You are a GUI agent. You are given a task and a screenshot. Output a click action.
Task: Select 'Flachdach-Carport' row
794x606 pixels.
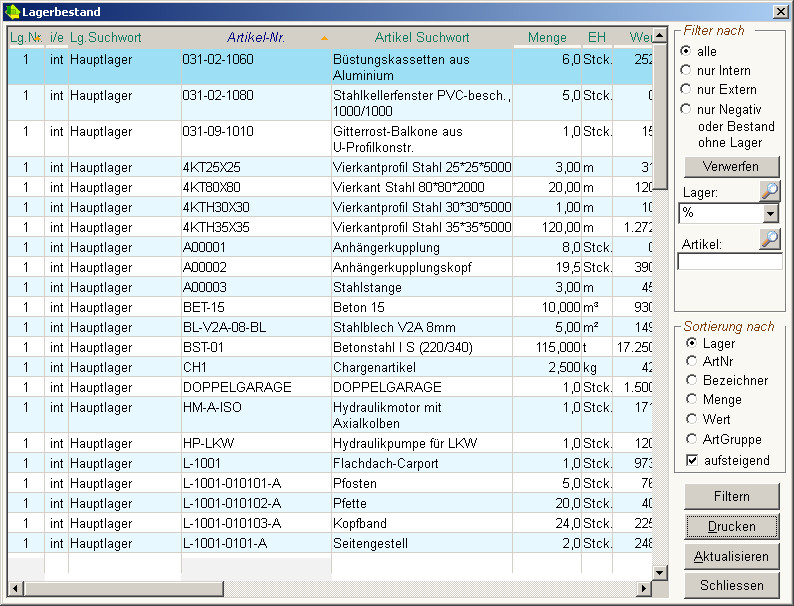pos(330,463)
